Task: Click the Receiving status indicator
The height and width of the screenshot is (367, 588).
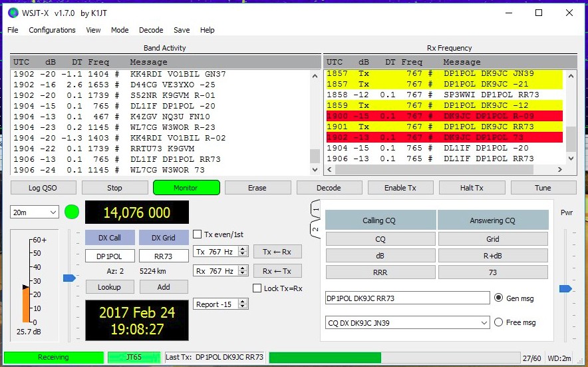Action: (x=54, y=357)
